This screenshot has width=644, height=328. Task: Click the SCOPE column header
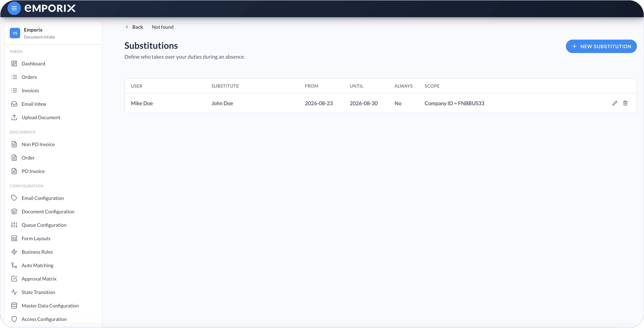432,86
